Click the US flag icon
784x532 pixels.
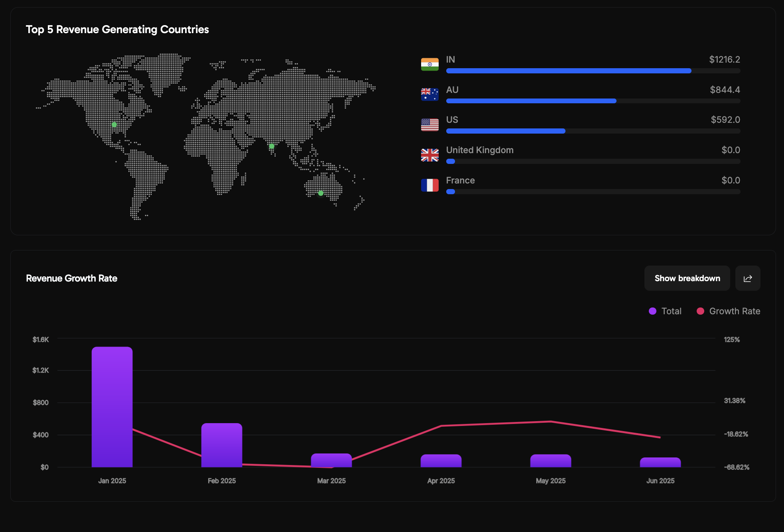[429, 125]
